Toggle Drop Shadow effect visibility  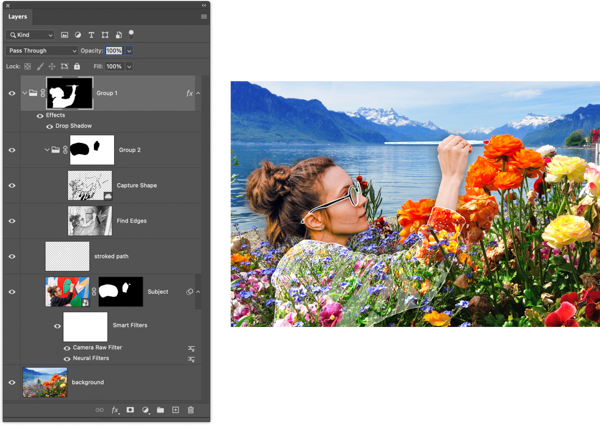pos(49,126)
